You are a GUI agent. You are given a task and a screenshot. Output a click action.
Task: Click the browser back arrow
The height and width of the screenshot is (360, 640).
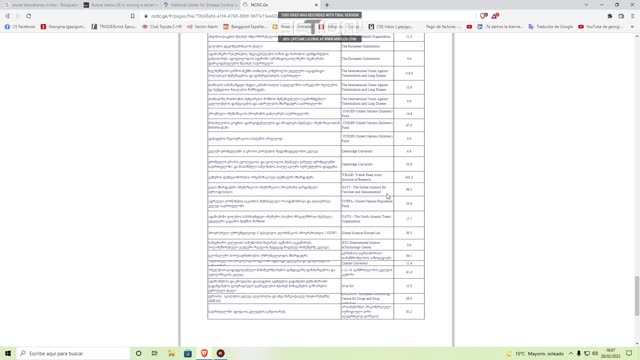[x=7, y=16]
